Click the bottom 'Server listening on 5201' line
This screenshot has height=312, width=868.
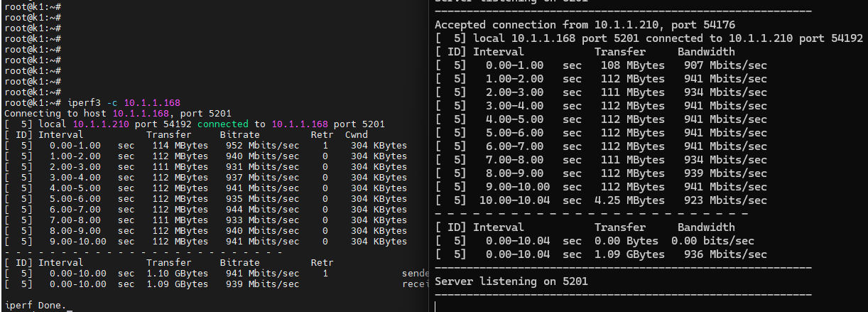click(x=511, y=281)
